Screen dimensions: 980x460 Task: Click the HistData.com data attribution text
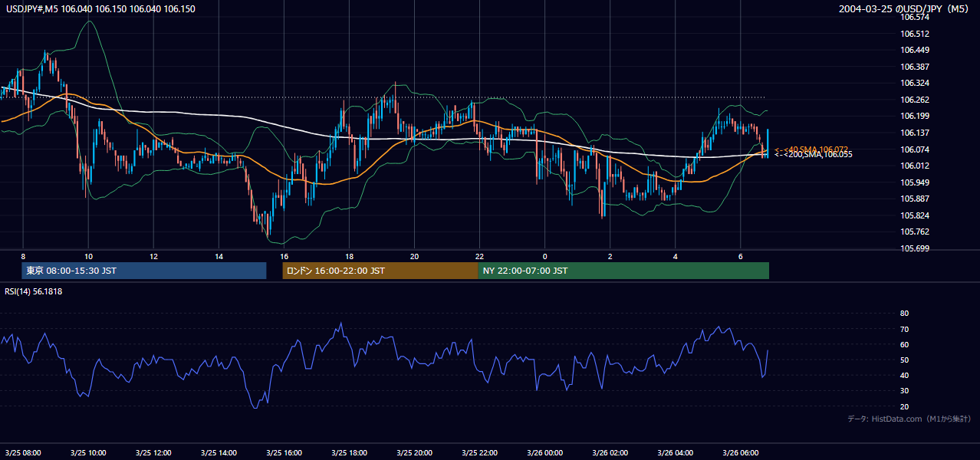click(x=909, y=419)
